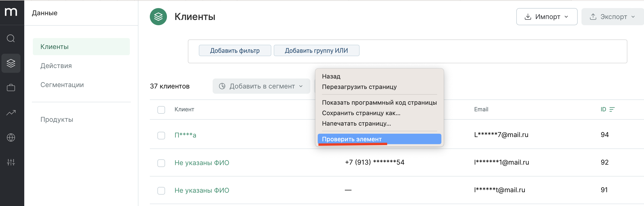Open the Импорт dropdown
Screen dimensions: 644x206
point(547,16)
